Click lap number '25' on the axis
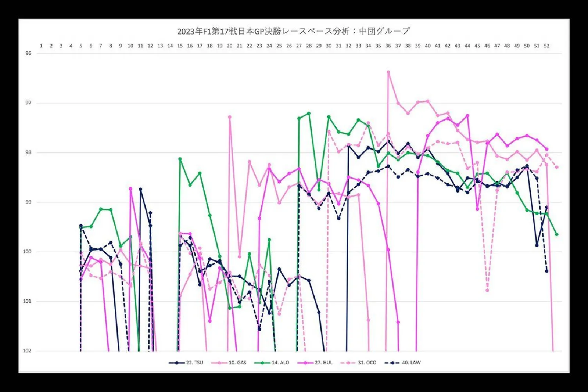The height and width of the screenshot is (392, 588). point(279,46)
